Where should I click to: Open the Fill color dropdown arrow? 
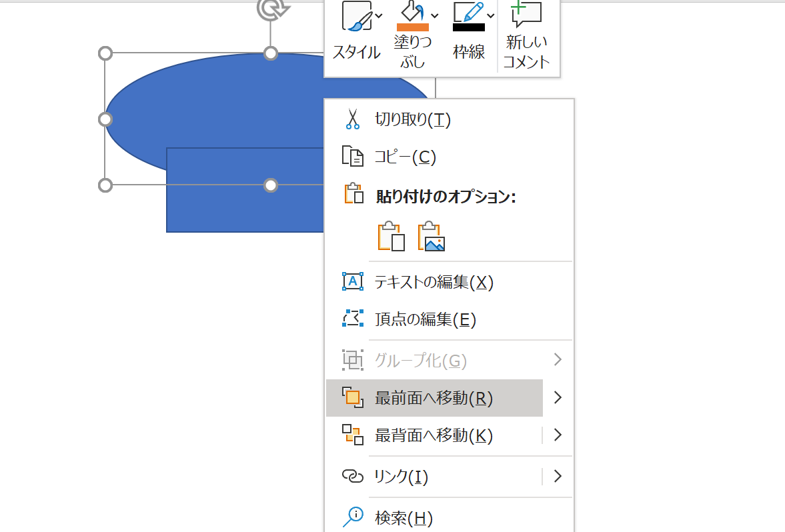435,16
